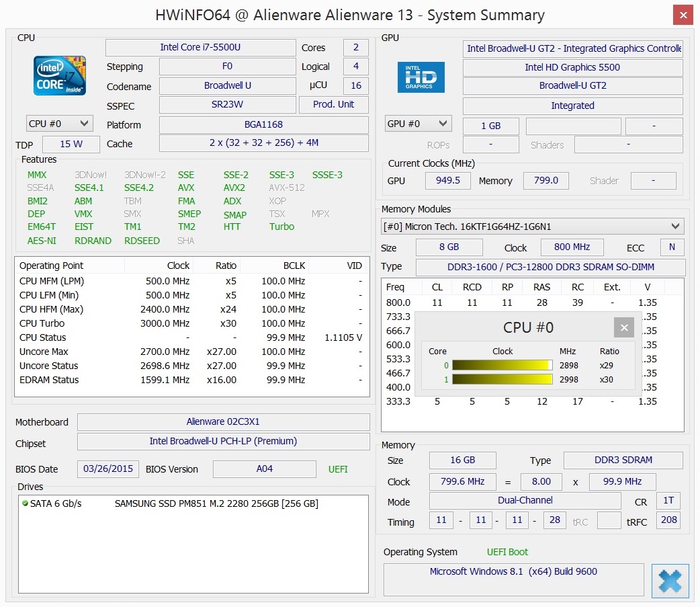Image resolution: width=700 pixels, height=607 pixels.
Task: Click the Alienware 02C3X1 motherboard field
Action: [x=223, y=421]
